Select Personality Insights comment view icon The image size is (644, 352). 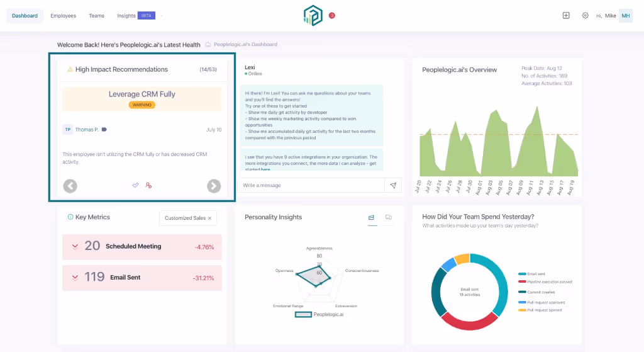(389, 217)
